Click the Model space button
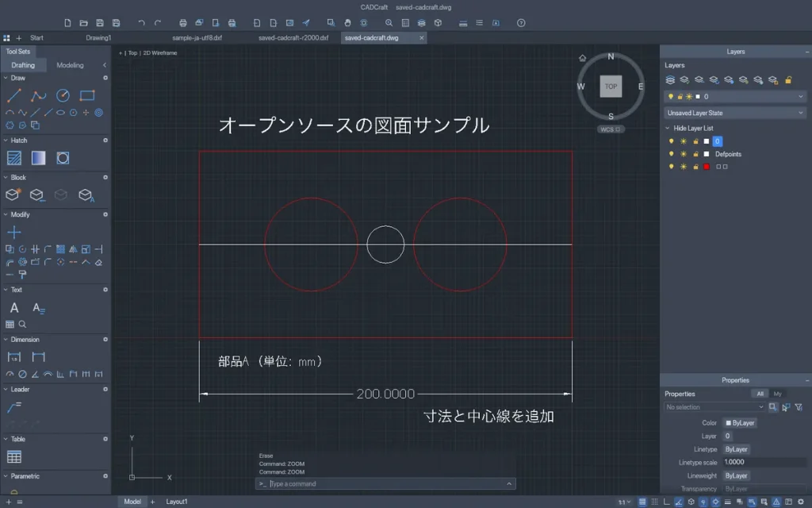The image size is (812, 508). tap(132, 502)
